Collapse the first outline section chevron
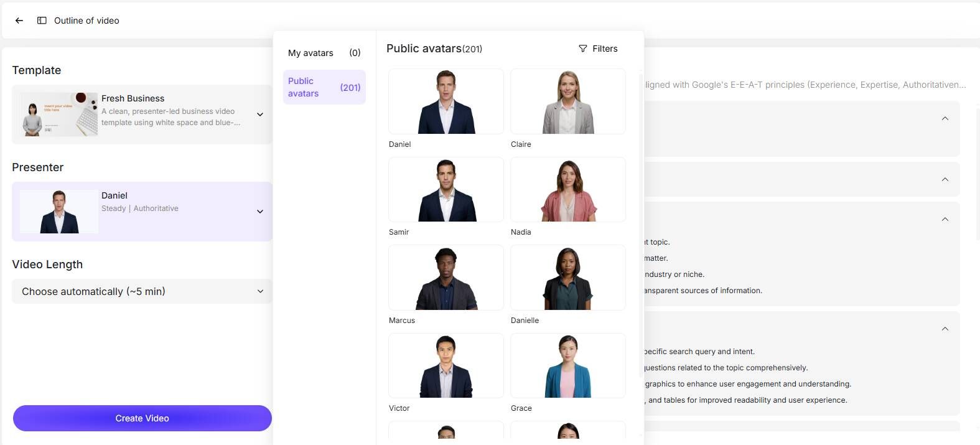980x445 pixels. tap(945, 119)
